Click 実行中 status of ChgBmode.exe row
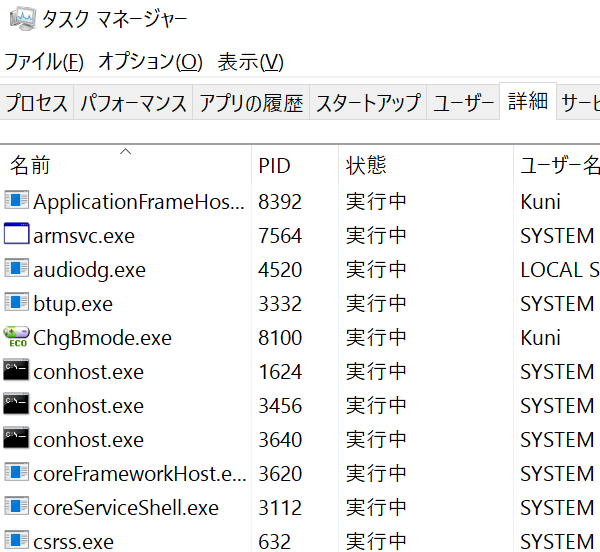This screenshot has width=600, height=552. click(x=376, y=338)
